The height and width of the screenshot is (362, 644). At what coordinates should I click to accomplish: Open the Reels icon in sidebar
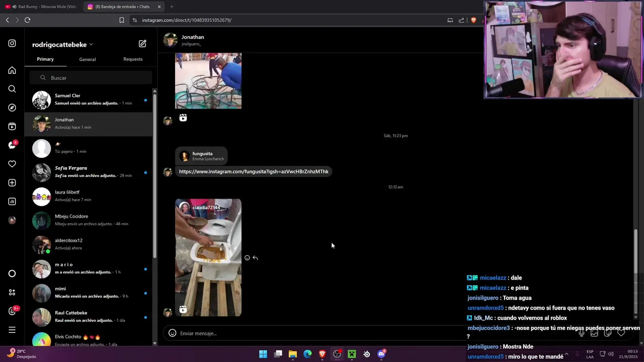(x=12, y=126)
